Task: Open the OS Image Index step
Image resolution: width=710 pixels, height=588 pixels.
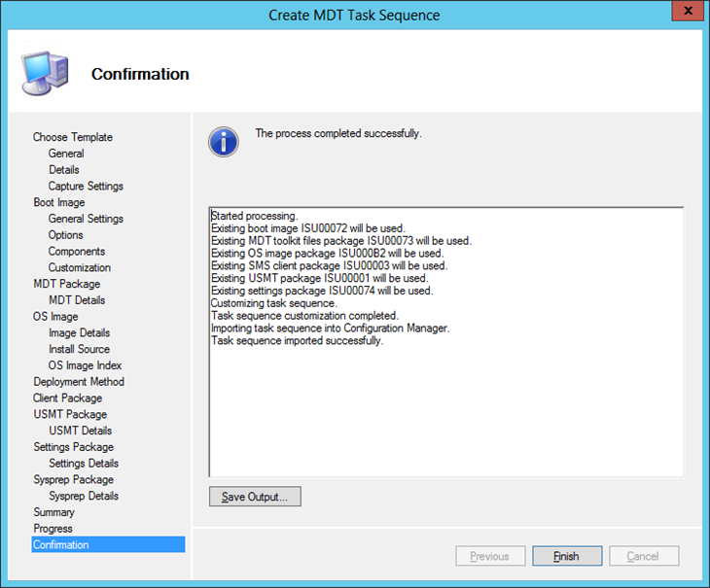Action: click(x=86, y=365)
